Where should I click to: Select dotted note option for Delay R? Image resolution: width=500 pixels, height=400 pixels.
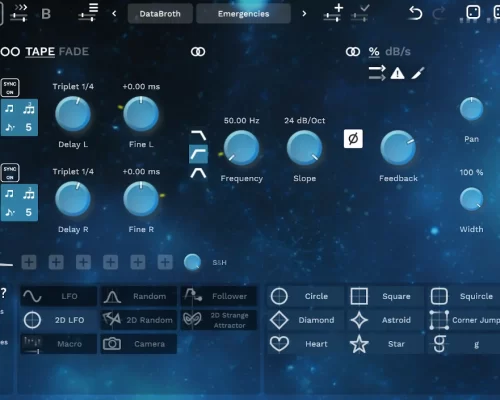[10, 212]
